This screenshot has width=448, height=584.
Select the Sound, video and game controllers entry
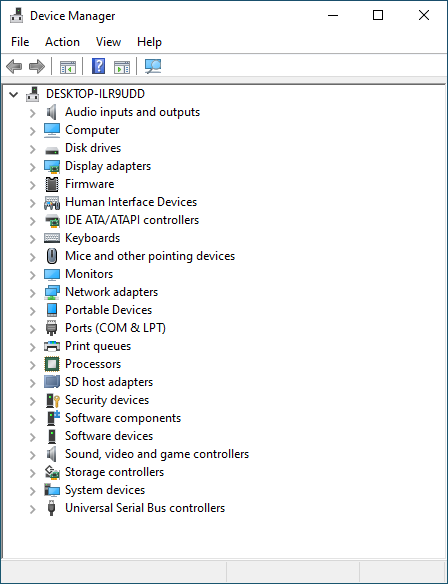point(157,454)
